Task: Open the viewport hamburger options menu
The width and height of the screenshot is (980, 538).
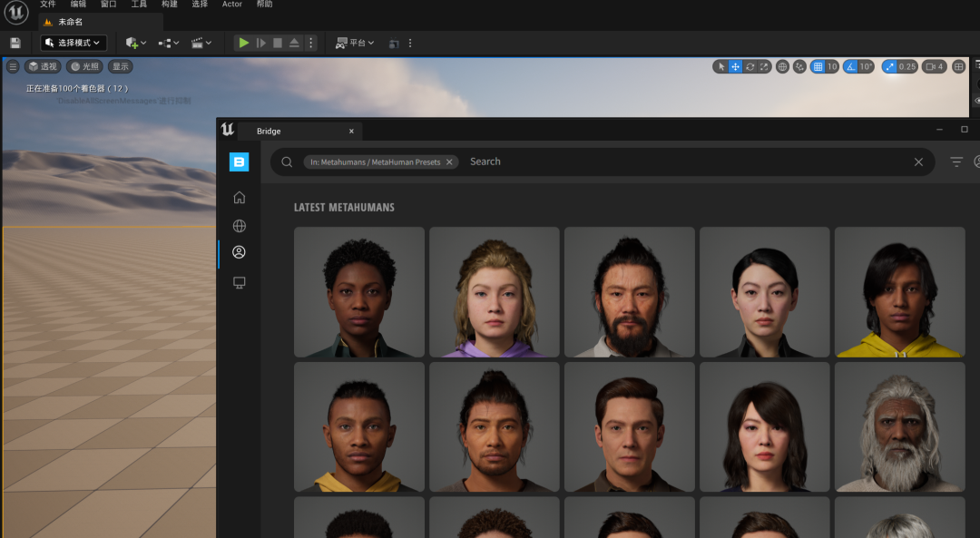Action: pos(13,66)
